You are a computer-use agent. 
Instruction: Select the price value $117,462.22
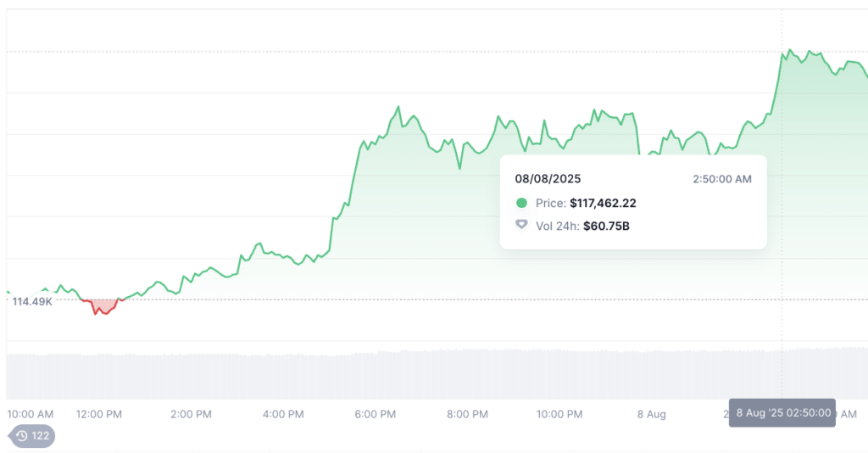click(x=603, y=204)
